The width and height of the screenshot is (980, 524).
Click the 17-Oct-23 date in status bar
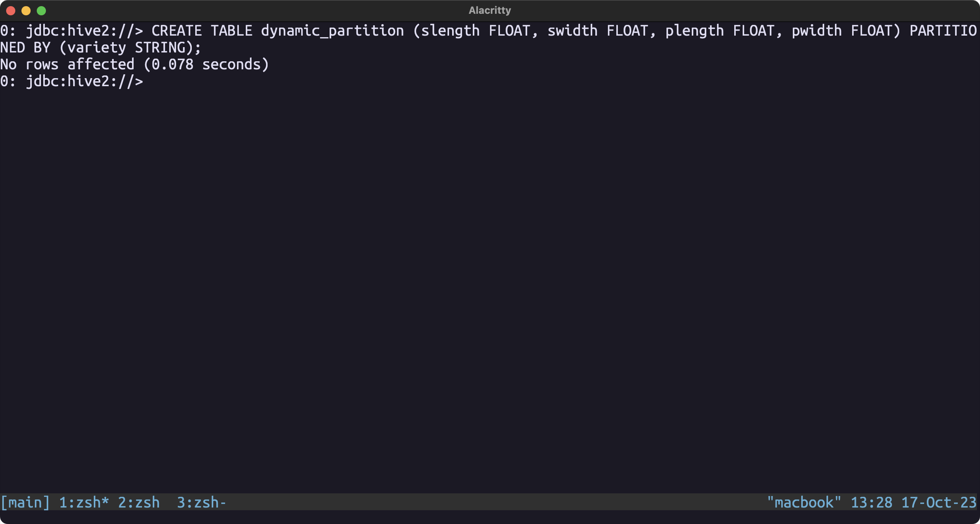[x=939, y=502]
